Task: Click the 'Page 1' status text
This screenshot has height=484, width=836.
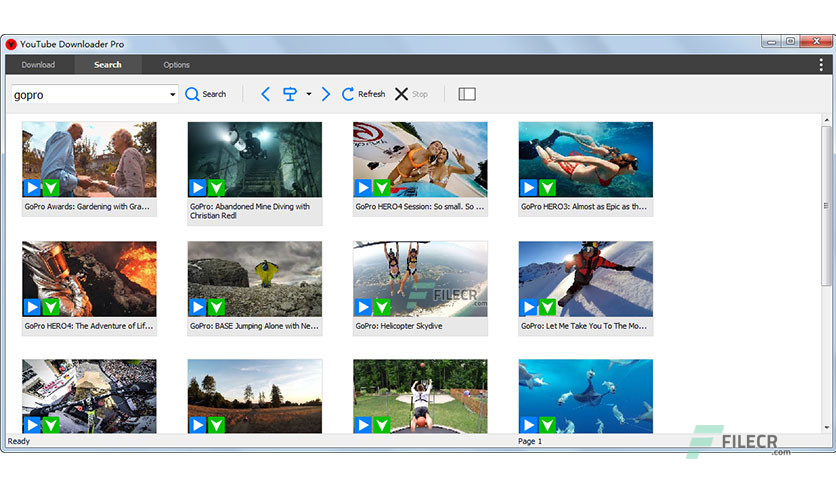Action: click(529, 441)
